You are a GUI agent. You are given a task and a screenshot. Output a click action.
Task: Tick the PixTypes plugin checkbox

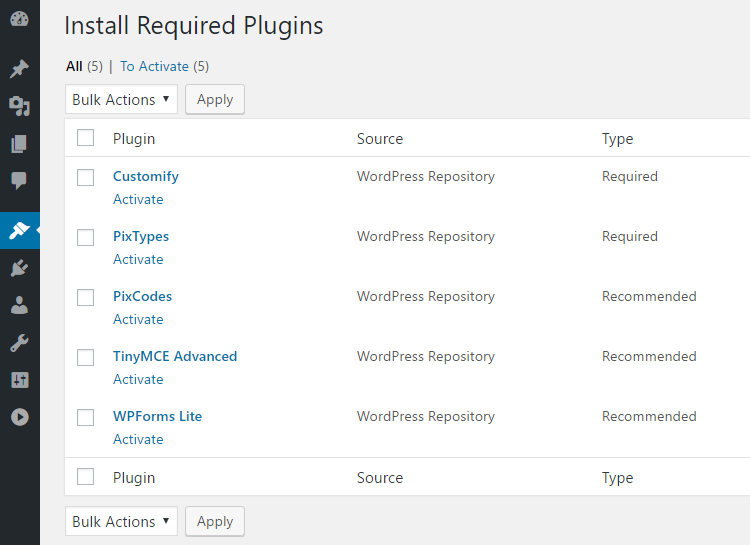[86, 237]
